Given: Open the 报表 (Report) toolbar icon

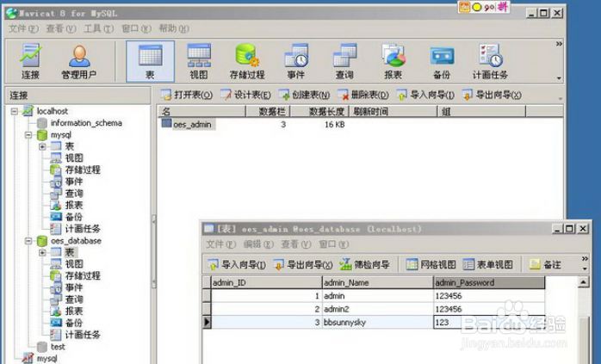Looking at the screenshot, I should [x=393, y=61].
